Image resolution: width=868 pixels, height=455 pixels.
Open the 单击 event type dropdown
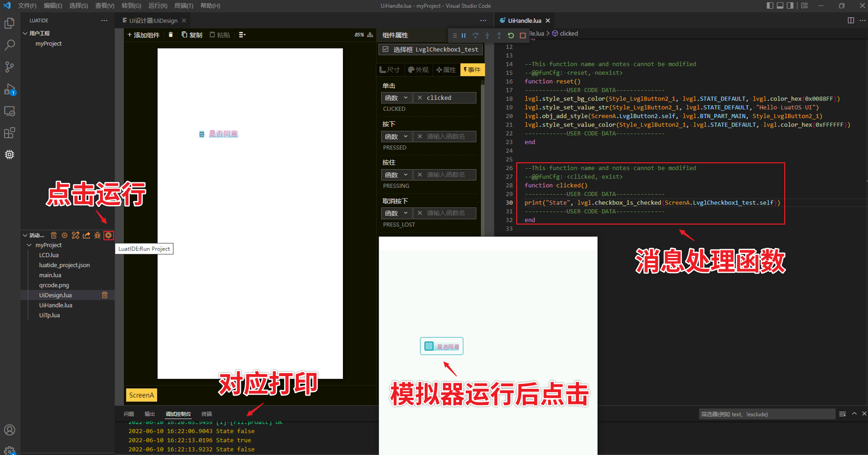tap(396, 98)
